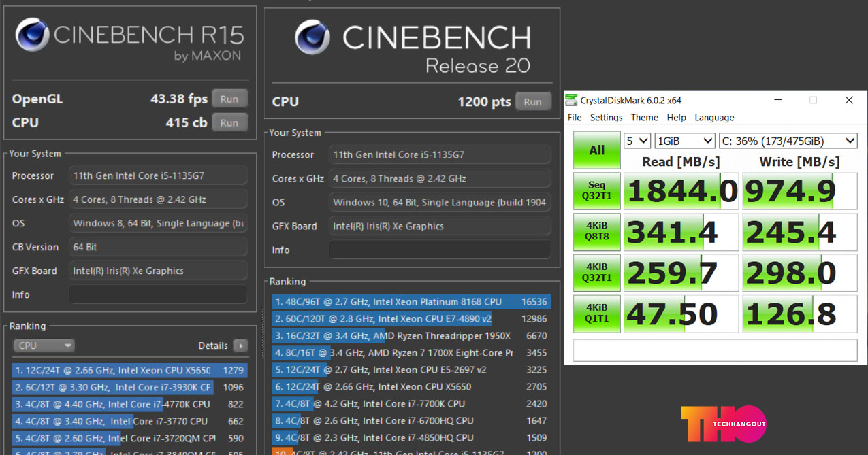The image size is (868, 455).
Task: Click the 1844.0 sequential read result
Action: pos(681,191)
